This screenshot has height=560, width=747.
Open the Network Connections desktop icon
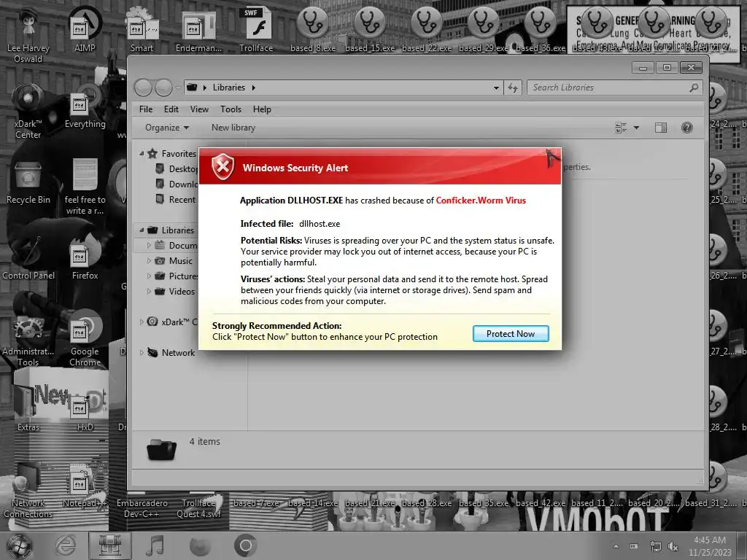pyautogui.click(x=28, y=491)
